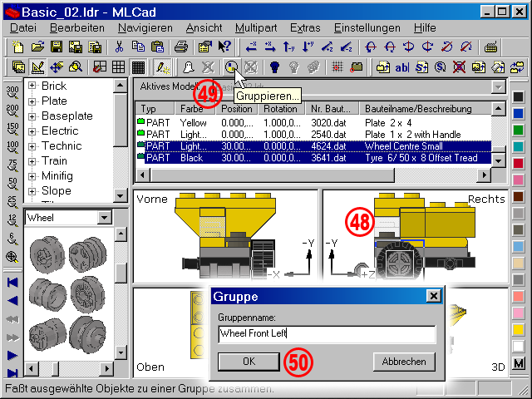This screenshot has width=532, height=399.
Task: Click the add comment 'ab' icon
Action: (x=402, y=67)
